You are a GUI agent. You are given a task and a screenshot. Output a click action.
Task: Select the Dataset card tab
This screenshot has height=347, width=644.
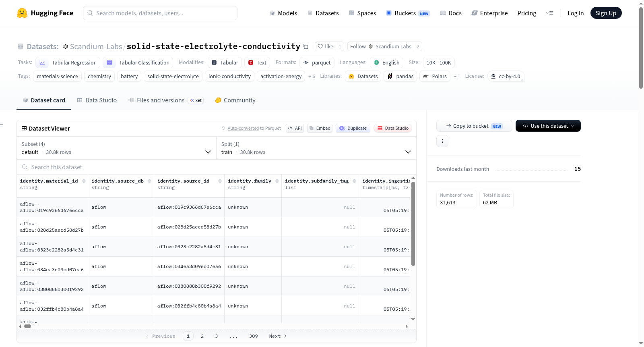click(x=44, y=100)
